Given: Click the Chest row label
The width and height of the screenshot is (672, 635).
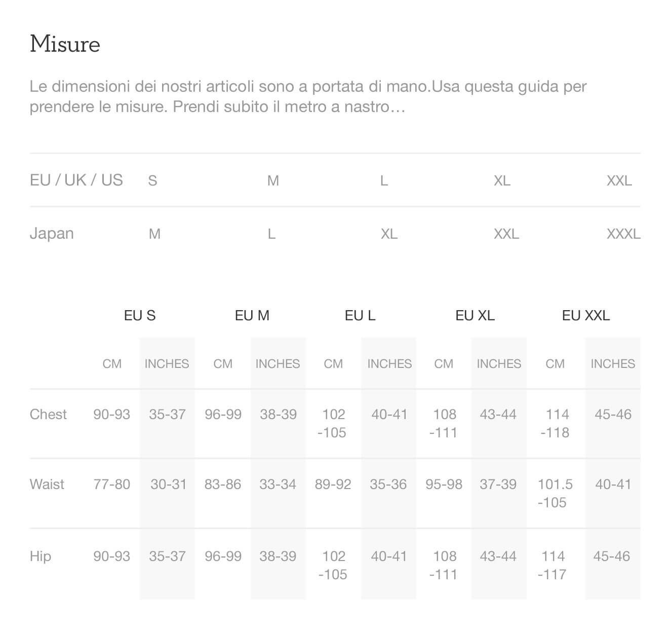Looking at the screenshot, I should pyautogui.click(x=48, y=414).
